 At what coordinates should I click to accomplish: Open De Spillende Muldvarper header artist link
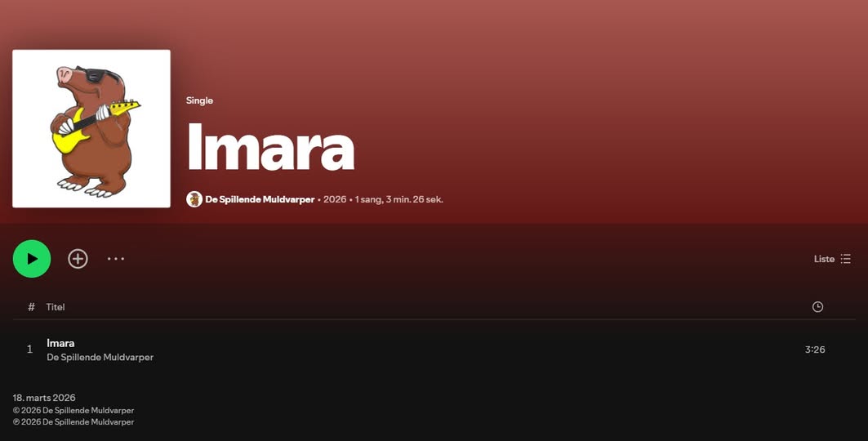click(260, 199)
